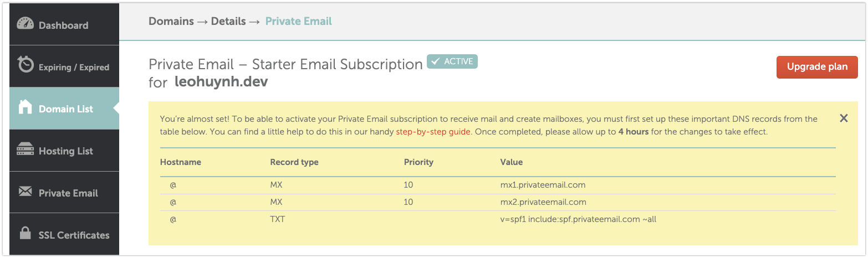Click the Hosting List server icon

pos(25,150)
